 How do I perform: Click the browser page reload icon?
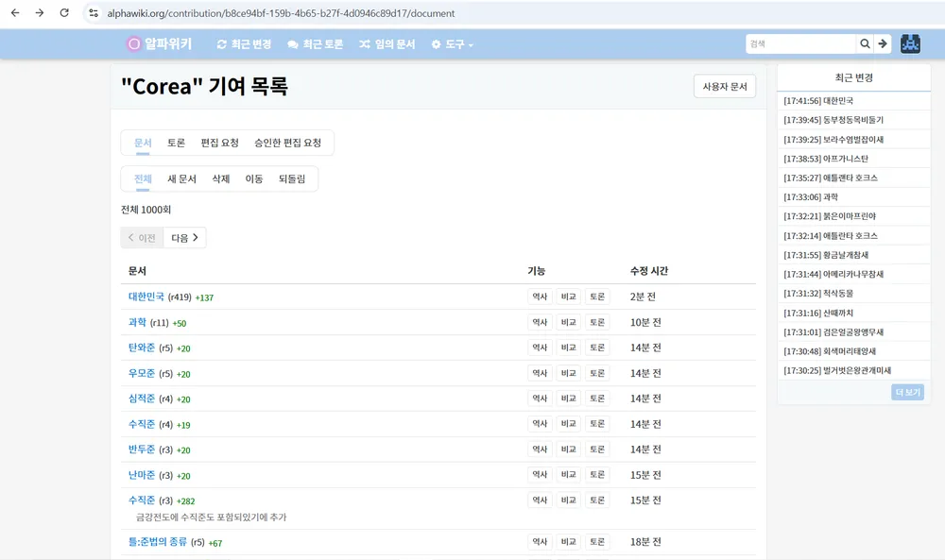(x=63, y=13)
